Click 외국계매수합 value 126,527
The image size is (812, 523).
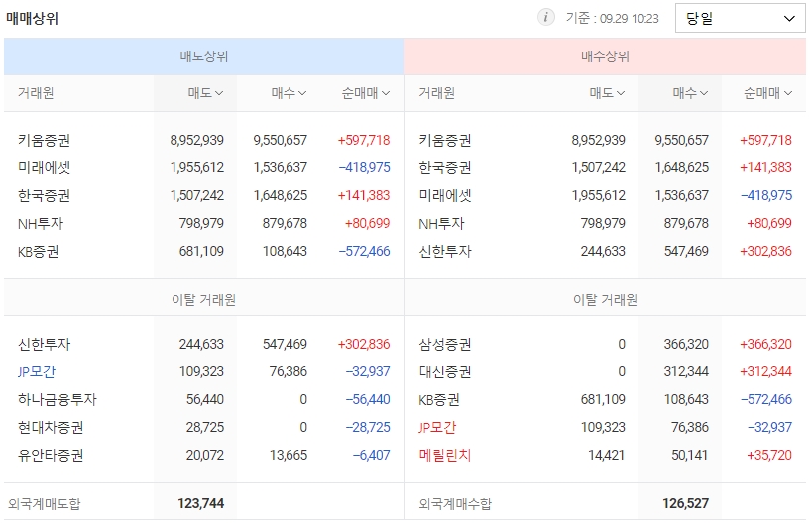686,503
